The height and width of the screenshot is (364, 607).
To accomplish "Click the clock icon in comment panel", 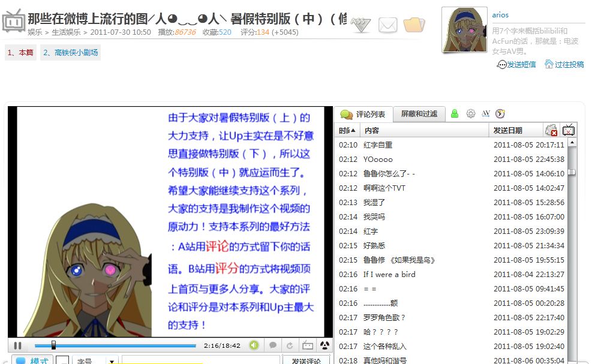I will (x=500, y=113).
